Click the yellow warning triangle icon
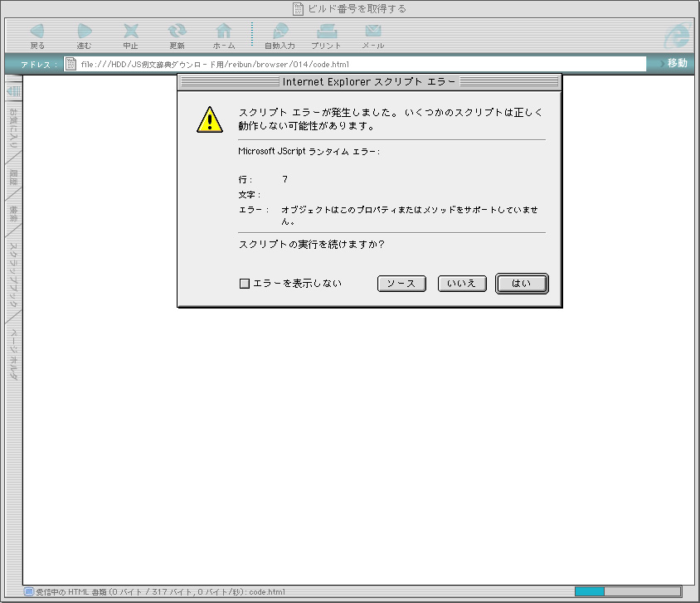This screenshot has width=700, height=603. pos(210,120)
